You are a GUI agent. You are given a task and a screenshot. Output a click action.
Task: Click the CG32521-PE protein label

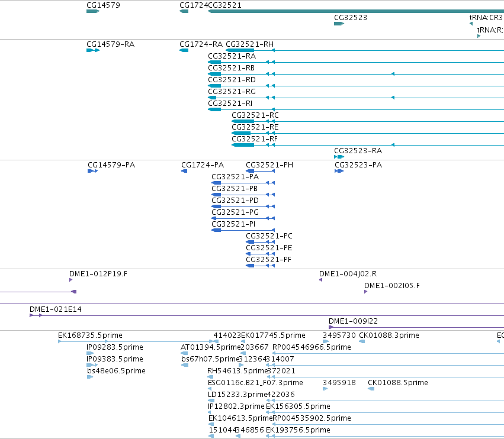coord(269,248)
